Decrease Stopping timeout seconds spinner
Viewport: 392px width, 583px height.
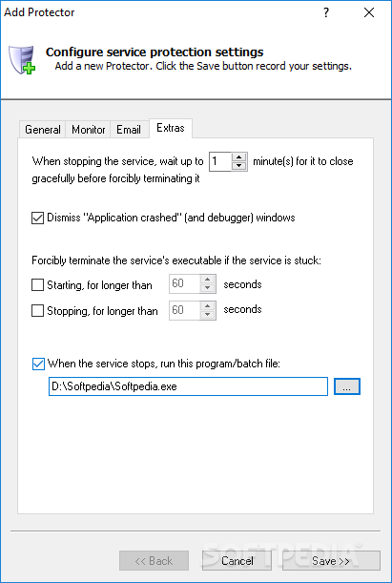[208, 315]
